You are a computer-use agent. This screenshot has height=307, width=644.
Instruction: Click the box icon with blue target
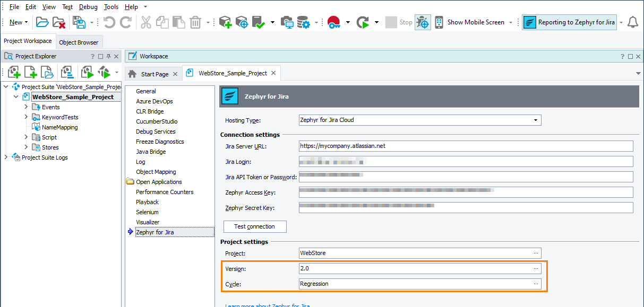point(242,22)
